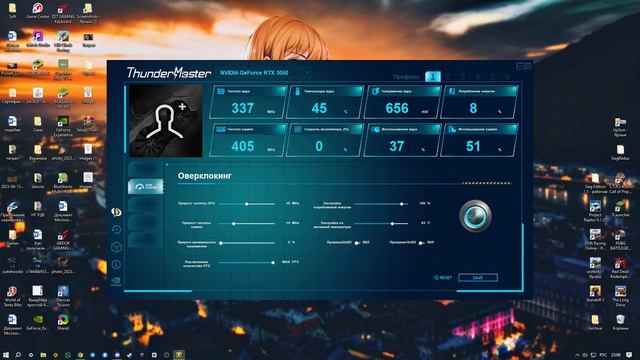Click the cube icon in ThunderMaster sidebar

[116, 247]
